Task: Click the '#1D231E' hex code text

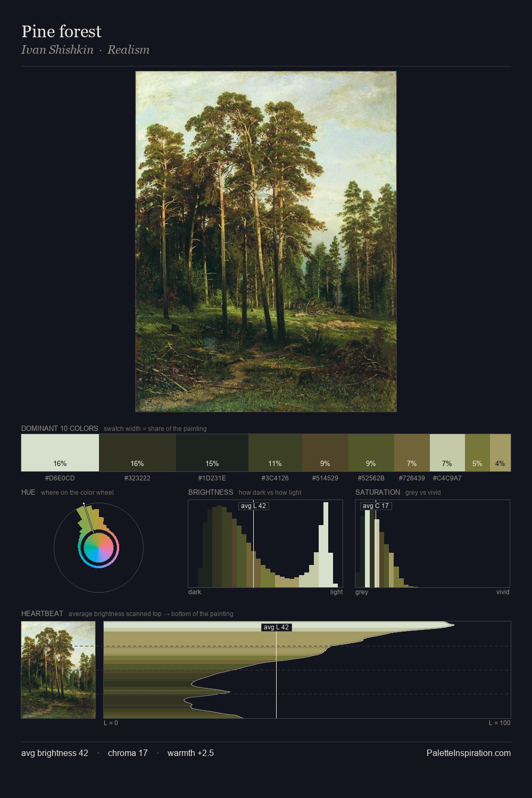Action: point(212,478)
